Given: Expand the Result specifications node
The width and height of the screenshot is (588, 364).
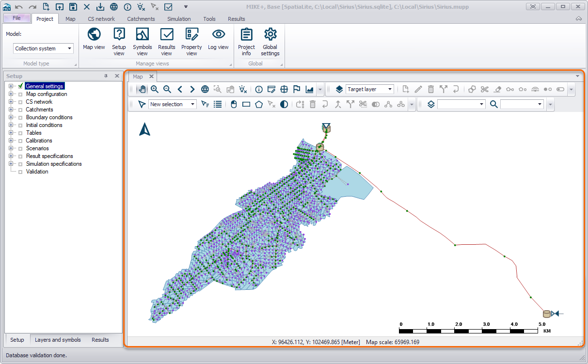Looking at the screenshot, I should [x=11, y=156].
